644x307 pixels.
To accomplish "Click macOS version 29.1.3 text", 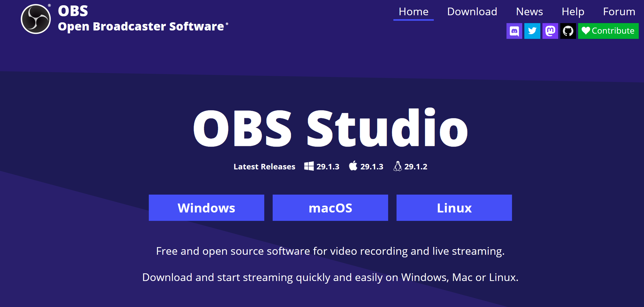I will [x=372, y=166].
